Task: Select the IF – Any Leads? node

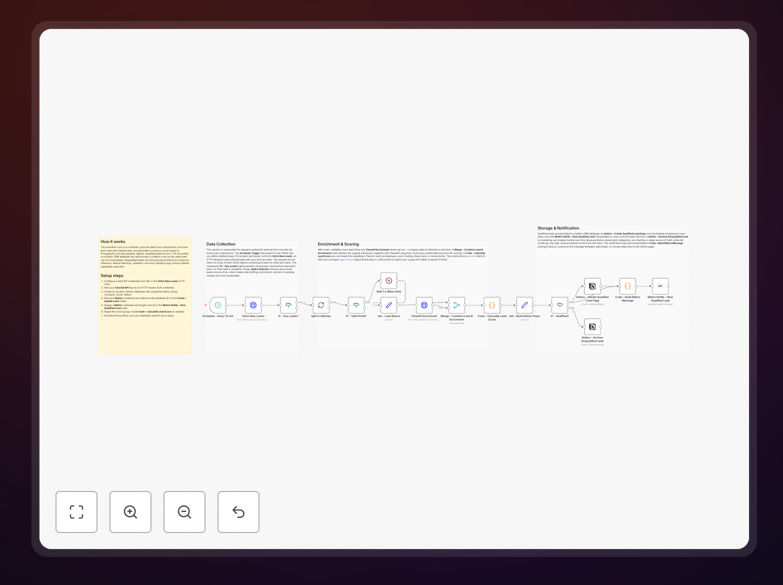Action: (x=288, y=305)
